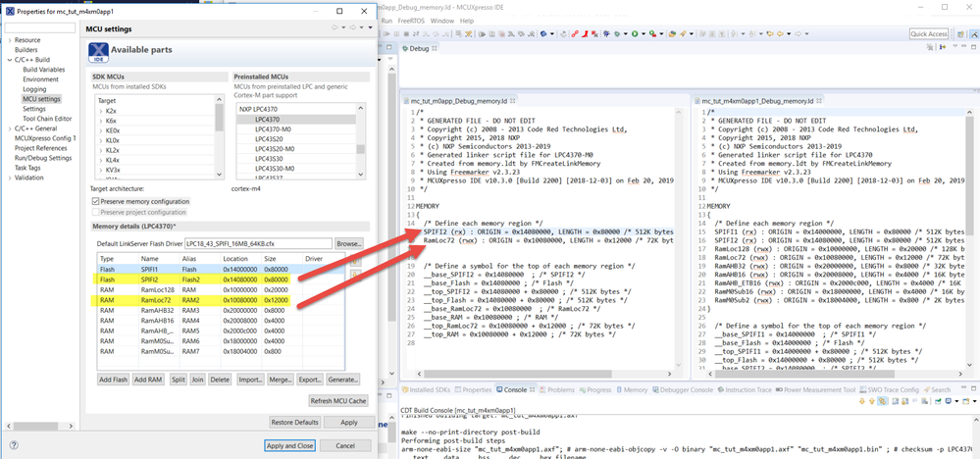Click the forward arrow in Properties dialog header
This screenshot has height=459, width=980.
pos(354,28)
